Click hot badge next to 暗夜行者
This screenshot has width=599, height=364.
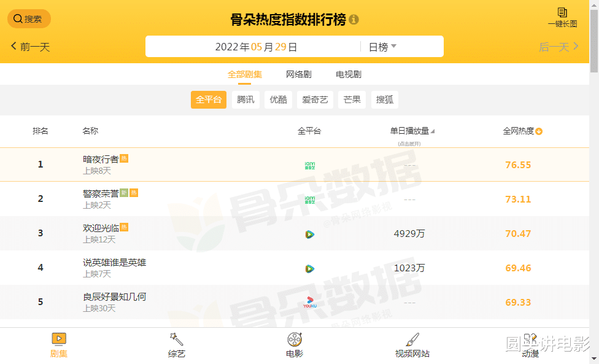pos(124,158)
